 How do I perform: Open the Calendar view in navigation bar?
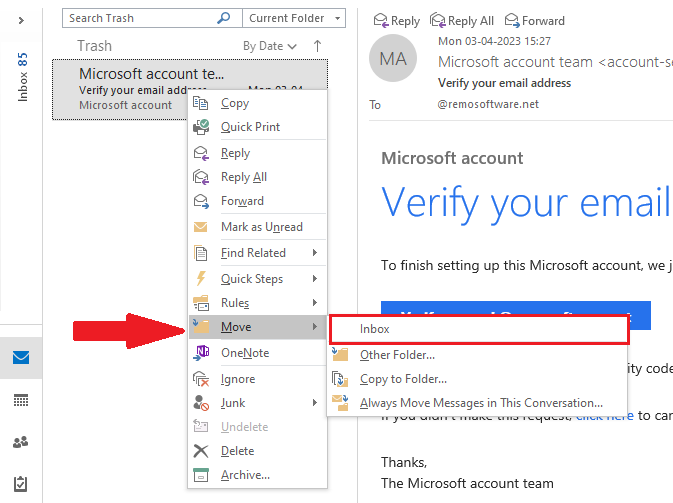point(21,400)
